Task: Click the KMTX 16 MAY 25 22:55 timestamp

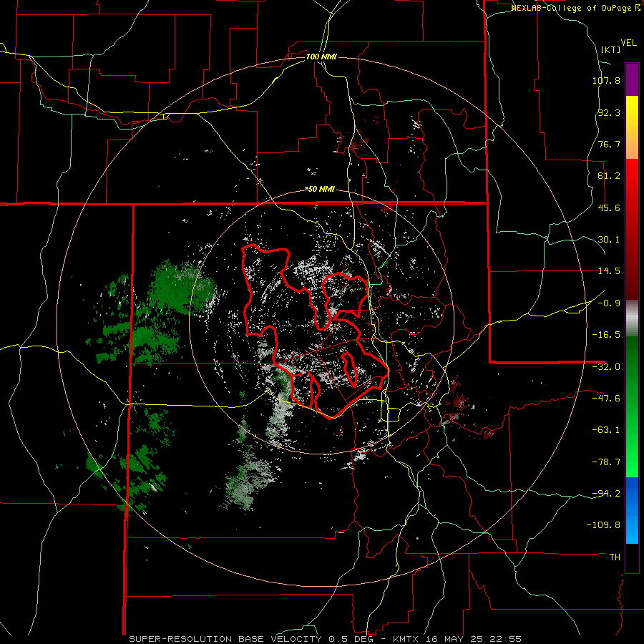Action: [x=457, y=639]
